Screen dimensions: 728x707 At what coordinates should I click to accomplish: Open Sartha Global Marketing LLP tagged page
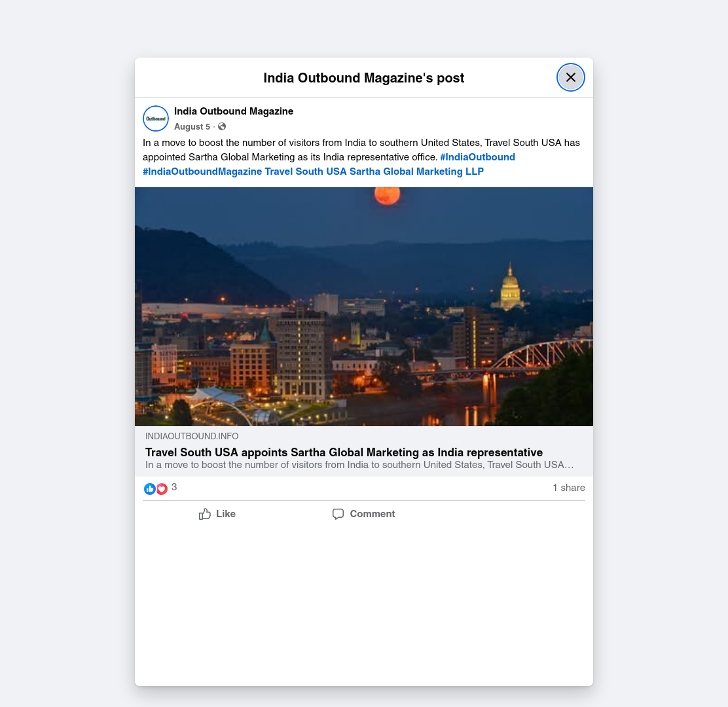[416, 172]
